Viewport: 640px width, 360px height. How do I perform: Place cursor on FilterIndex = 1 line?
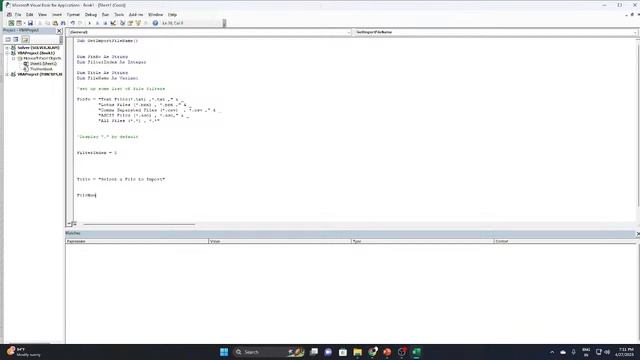point(97,153)
